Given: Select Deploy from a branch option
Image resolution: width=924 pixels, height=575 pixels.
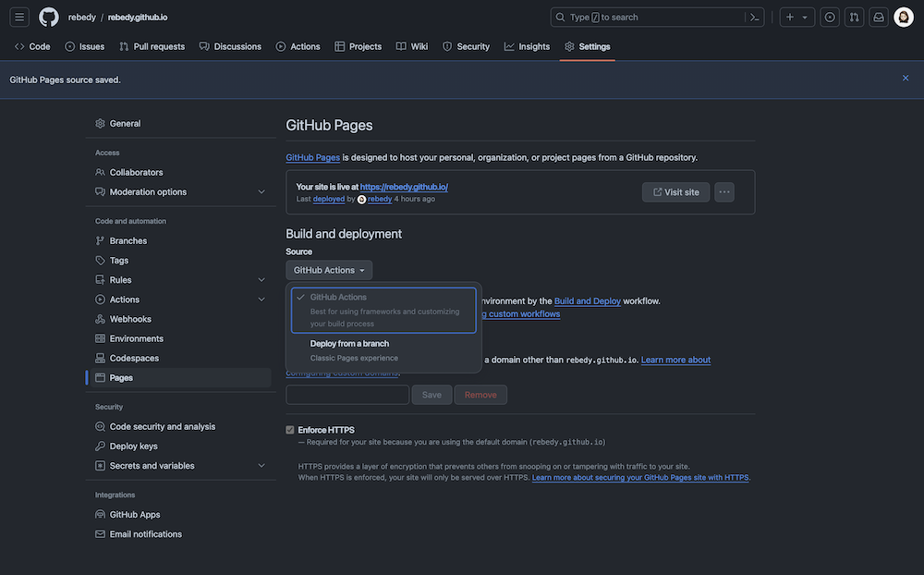Looking at the screenshot, I should pos(383,350).
